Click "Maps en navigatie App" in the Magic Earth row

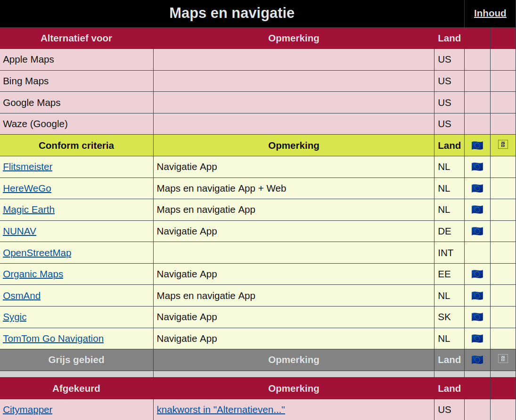pyautogui.click(x=206, y=210)
